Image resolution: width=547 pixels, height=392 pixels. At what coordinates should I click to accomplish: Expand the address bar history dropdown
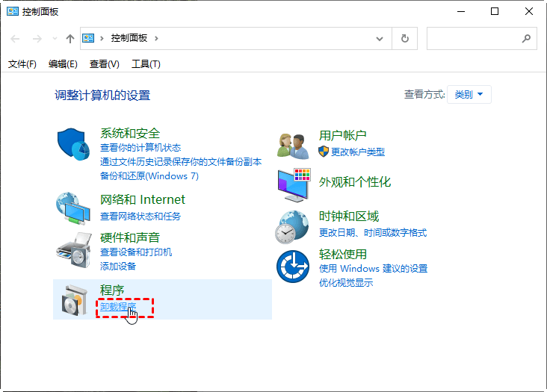pyautogui.click(x=379, y=39)
